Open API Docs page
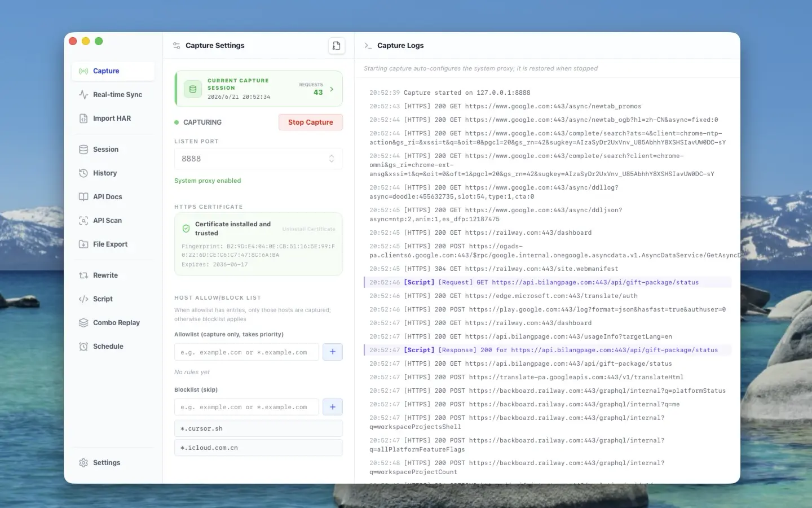Image resolution: width=812 pixels, height=508 pixels. click(113, 197)
